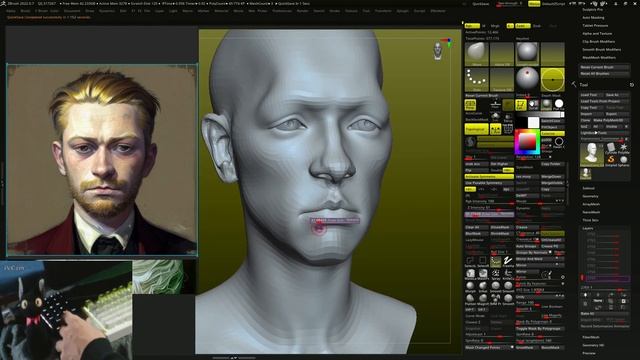The height and width of the screenshot is (360, 640).
Task: Select the head bust tool thumbnail
Action: pyautogui.click(x=592, y=154)
